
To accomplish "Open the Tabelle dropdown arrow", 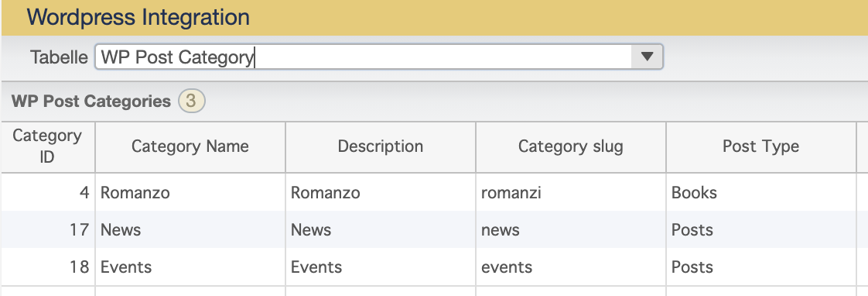I will [x=647, y=57].
